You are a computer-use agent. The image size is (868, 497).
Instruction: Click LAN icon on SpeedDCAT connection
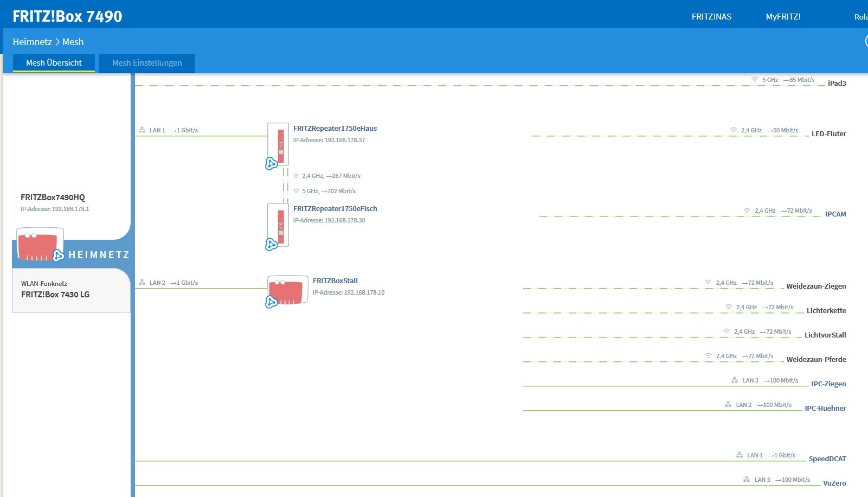(x=740, y=455)
